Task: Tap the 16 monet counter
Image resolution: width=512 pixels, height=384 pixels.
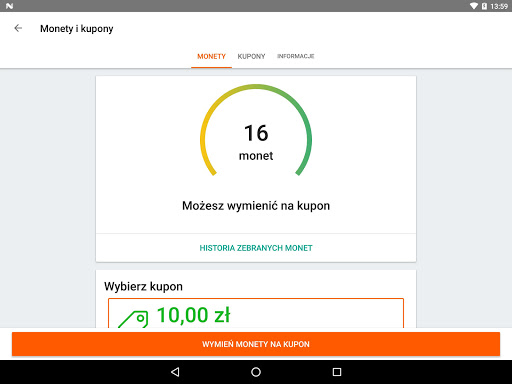Action: (x=256, y=142)
